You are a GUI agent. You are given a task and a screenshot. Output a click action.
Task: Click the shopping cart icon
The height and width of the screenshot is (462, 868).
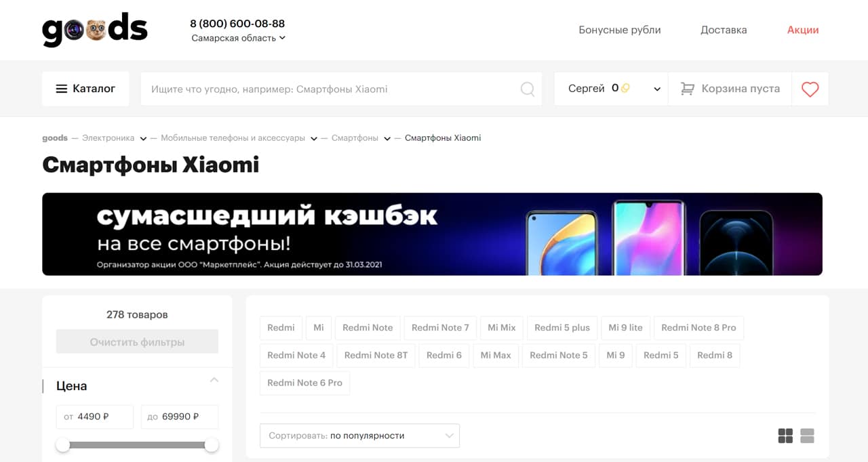(687, 89)
